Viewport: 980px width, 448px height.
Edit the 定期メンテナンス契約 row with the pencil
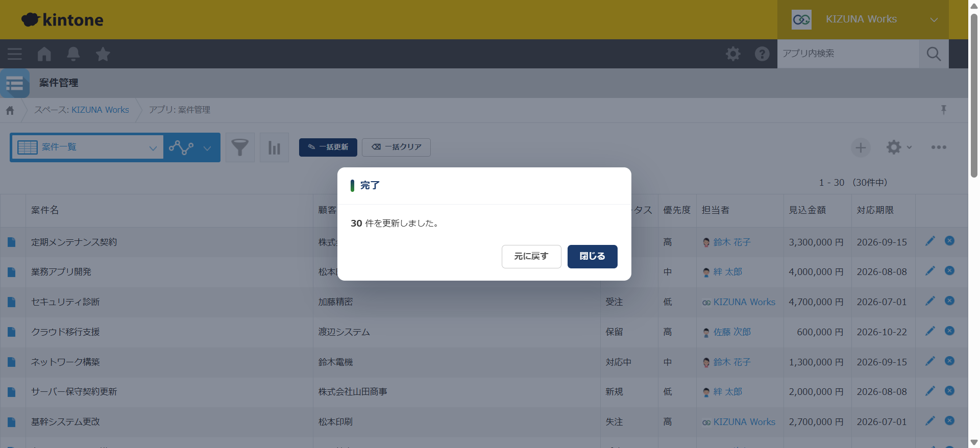tap(930, 241)
